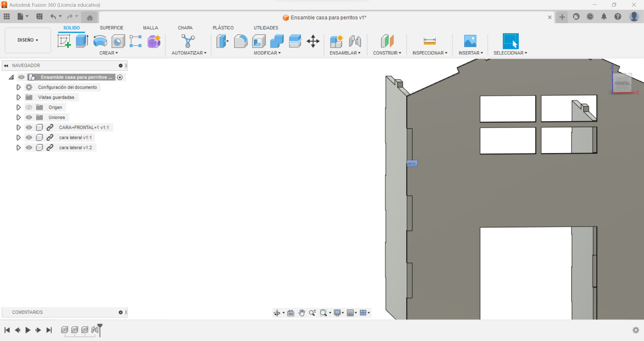Select the Revolve tool

(100, 41)
